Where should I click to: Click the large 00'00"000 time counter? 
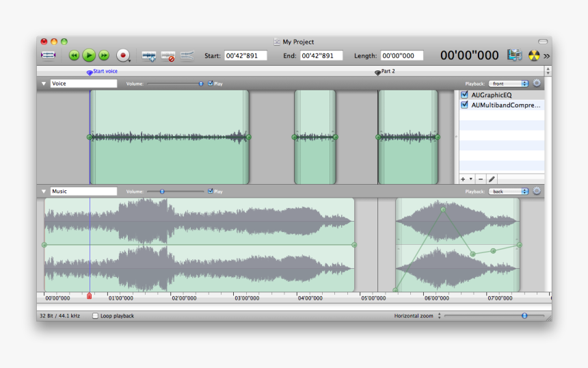point(470,55)
